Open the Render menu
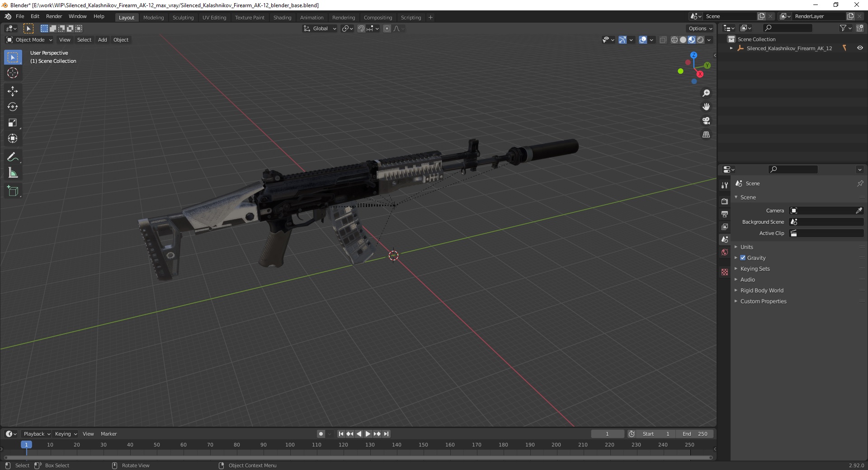868x470 pixels. (x=54, y=16)
